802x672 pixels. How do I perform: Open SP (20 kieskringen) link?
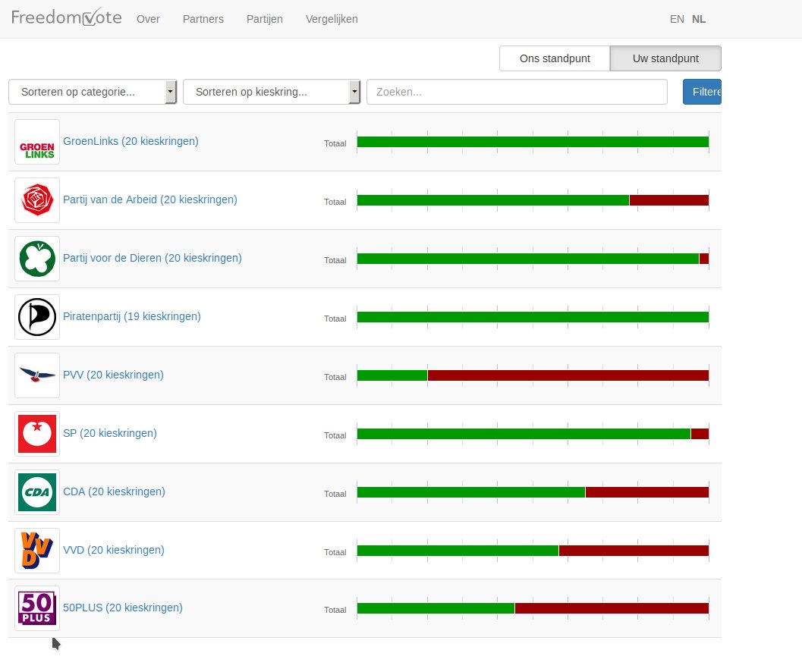coord(110,432)
